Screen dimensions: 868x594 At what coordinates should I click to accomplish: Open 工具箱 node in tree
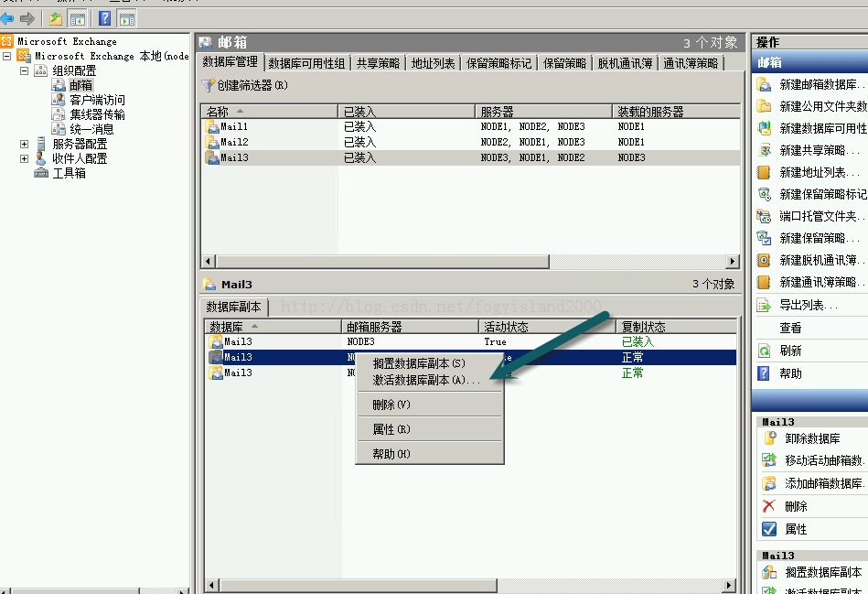[69, 173]
